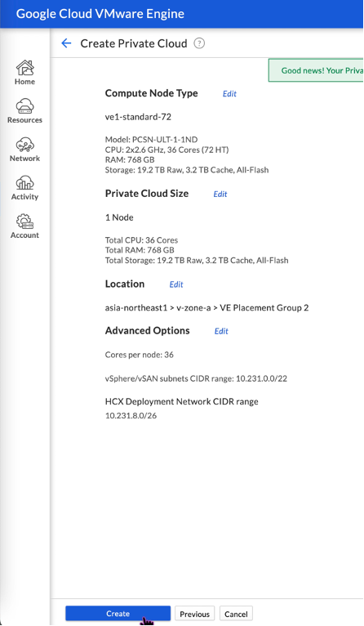Select the Cores per node: 36 text

point(139,355)
